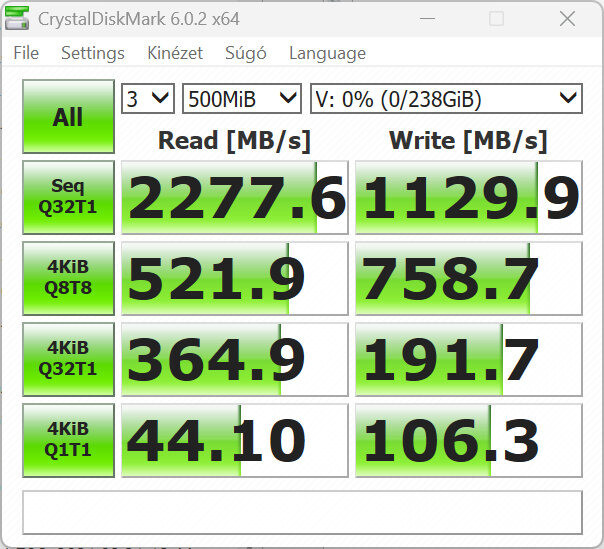Image resolution: width=604 pixels, height=549 pixels.
Task: Click the empty comment field at bottom
Action: [302, 512]
